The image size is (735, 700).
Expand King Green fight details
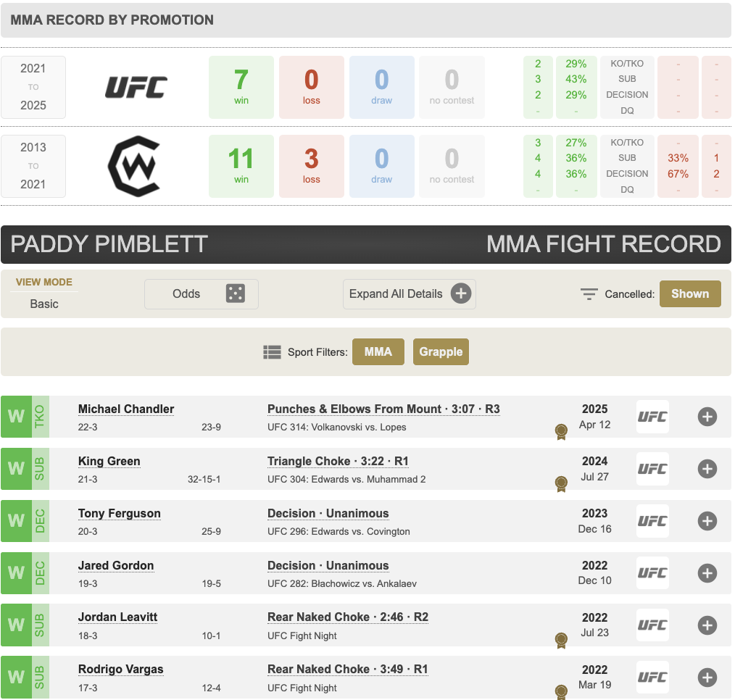(x=707, y=469)
